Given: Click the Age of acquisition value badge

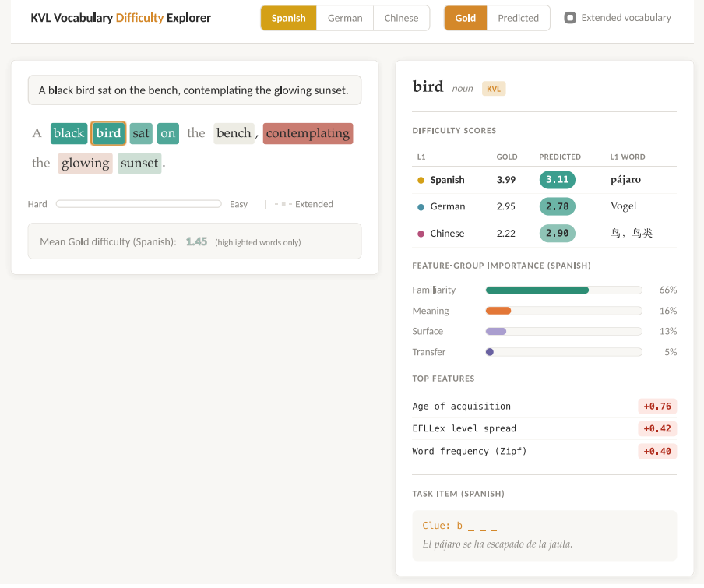Looking at the screenshot, I should [x=657, y=407].
